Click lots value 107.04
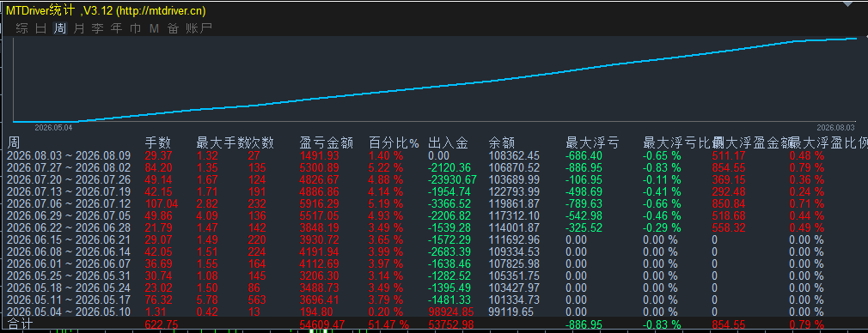 (x=161, y=203)
